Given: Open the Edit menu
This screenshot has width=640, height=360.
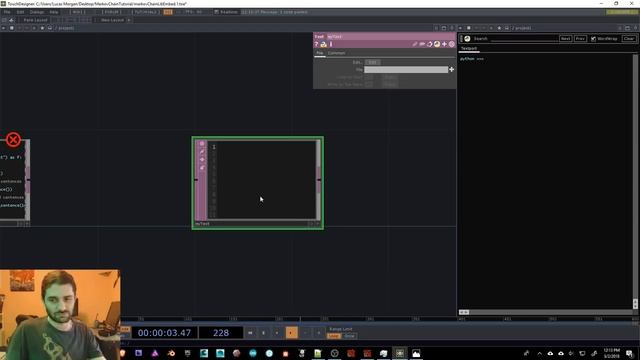Looking at the screenshot, I should (20, 12).
